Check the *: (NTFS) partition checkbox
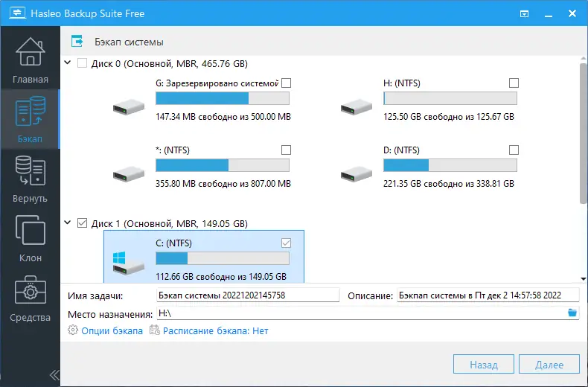 point(286,150)
